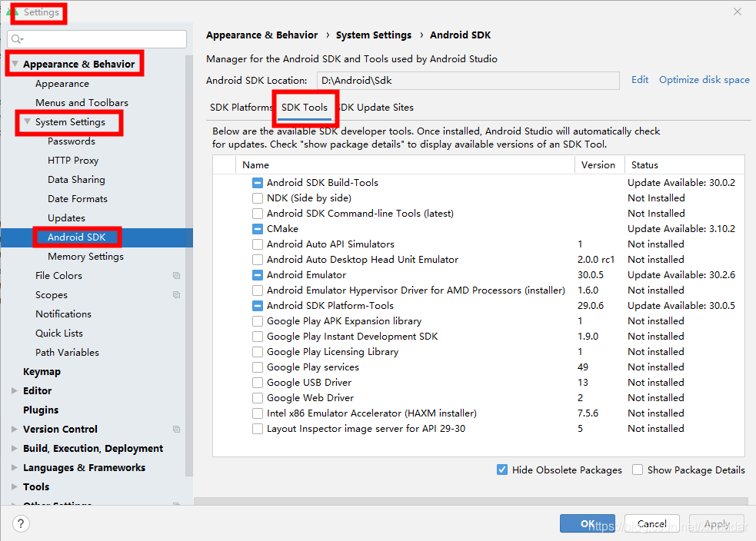Toggle the CMake checkbox
The height and width of the screenshot is (541, 756).
(x=258, y=229)
